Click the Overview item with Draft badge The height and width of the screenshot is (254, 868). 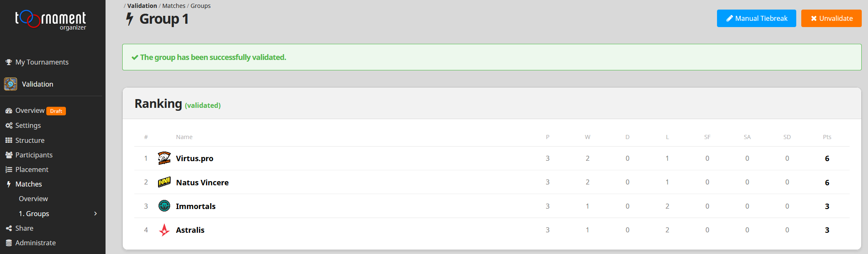(x=30, y=110)
